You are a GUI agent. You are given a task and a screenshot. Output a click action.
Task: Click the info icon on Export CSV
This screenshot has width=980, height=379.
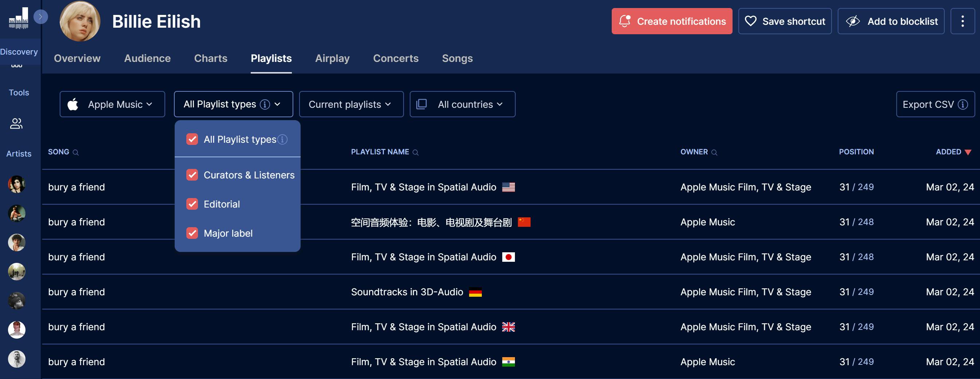point(963,104)
